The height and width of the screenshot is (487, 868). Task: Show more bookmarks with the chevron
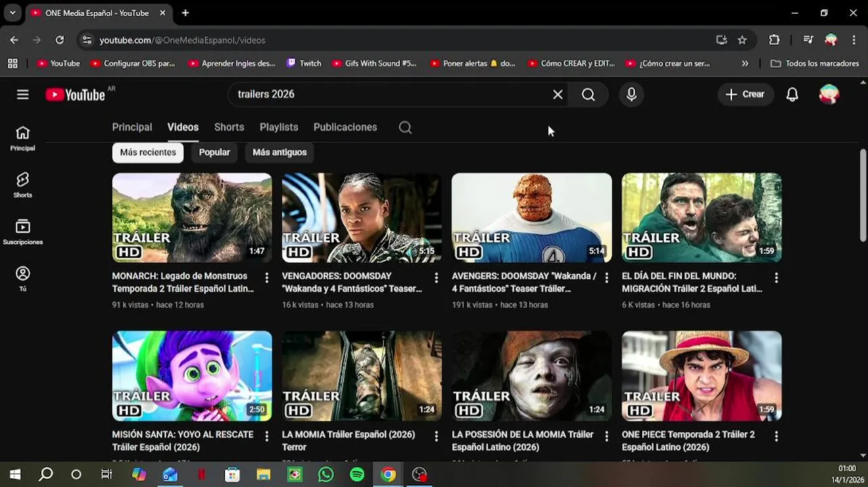coord(745,63)
